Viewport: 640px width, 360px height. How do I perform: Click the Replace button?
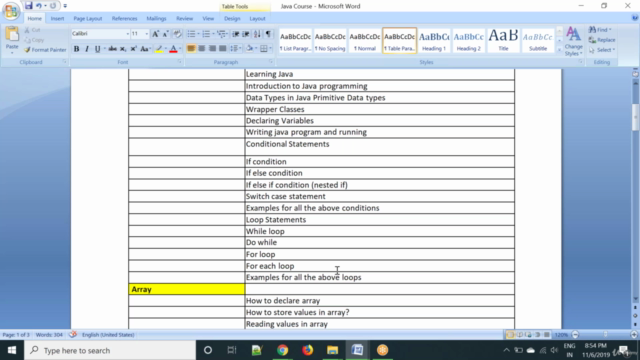[602, 40]
